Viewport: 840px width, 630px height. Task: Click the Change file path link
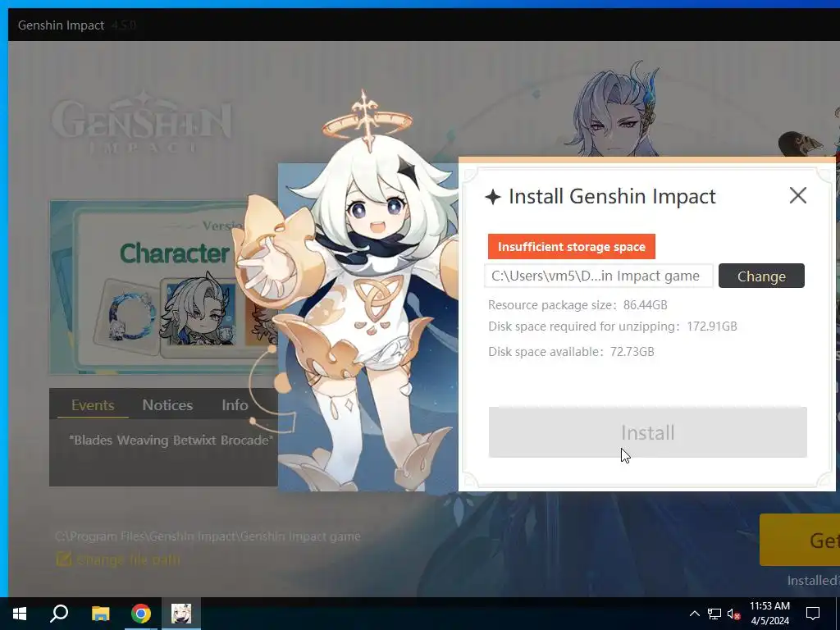129,559
